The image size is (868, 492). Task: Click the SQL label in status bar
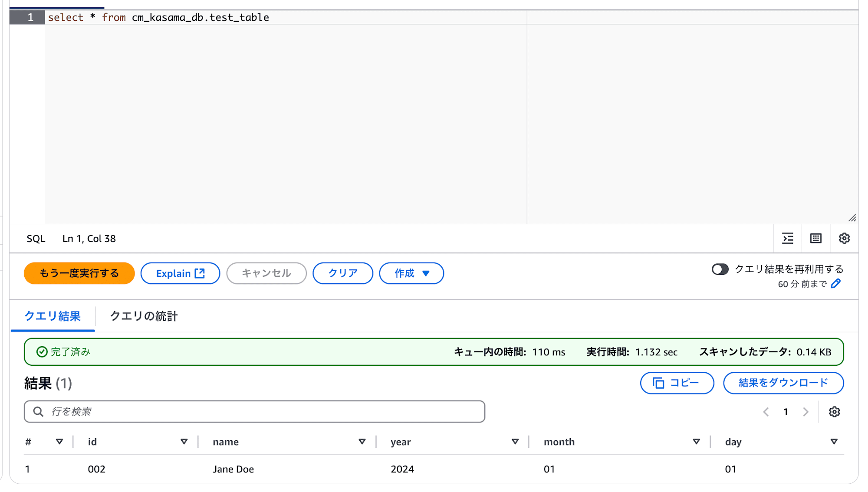click(36, 239)
